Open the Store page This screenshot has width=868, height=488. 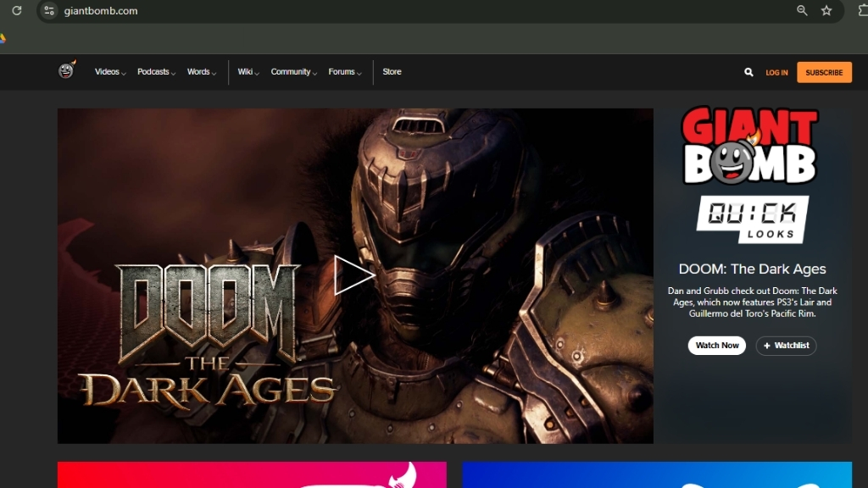tap(392, 72)
